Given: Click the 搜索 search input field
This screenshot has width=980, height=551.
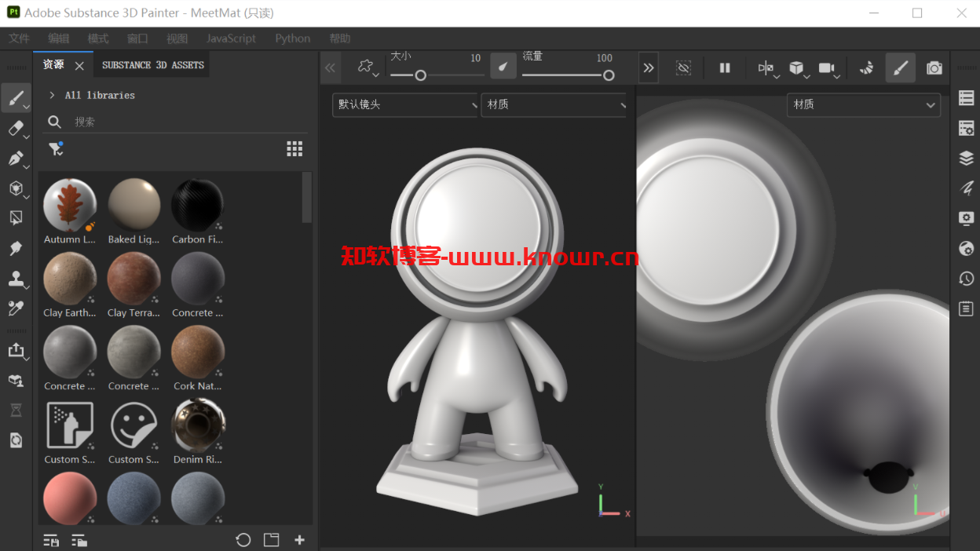Looking at the screenshot, I should [186, 122].
